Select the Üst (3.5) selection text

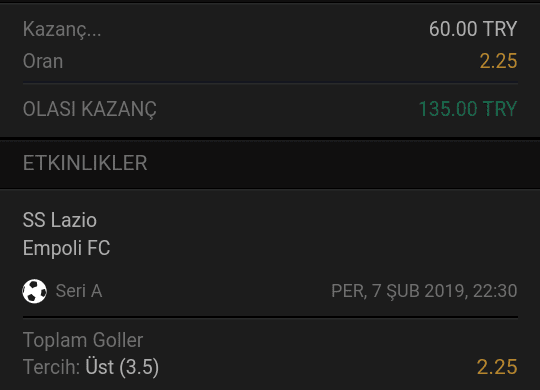122,367
